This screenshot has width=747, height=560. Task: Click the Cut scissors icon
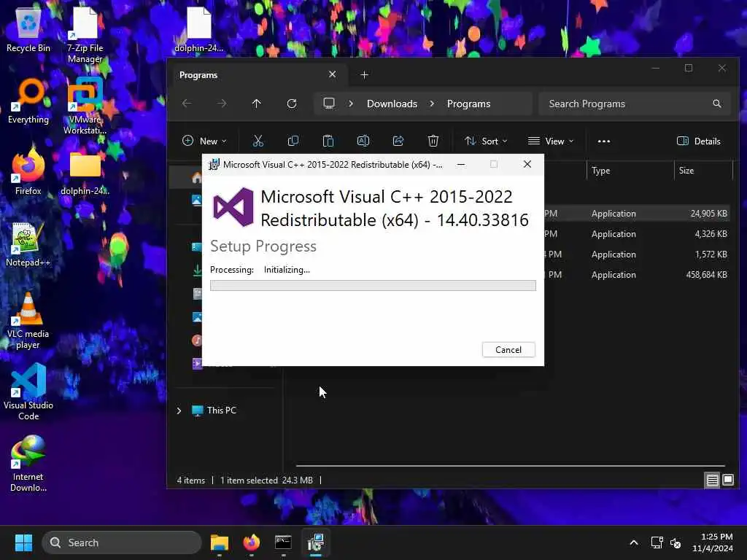coord(258,141)
